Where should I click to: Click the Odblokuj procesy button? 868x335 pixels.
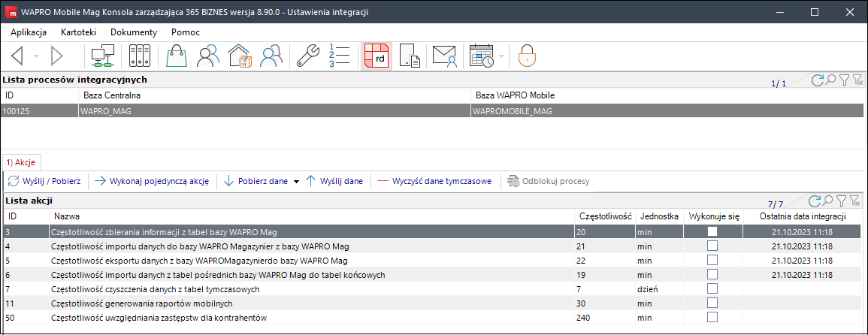click(549, 180)
